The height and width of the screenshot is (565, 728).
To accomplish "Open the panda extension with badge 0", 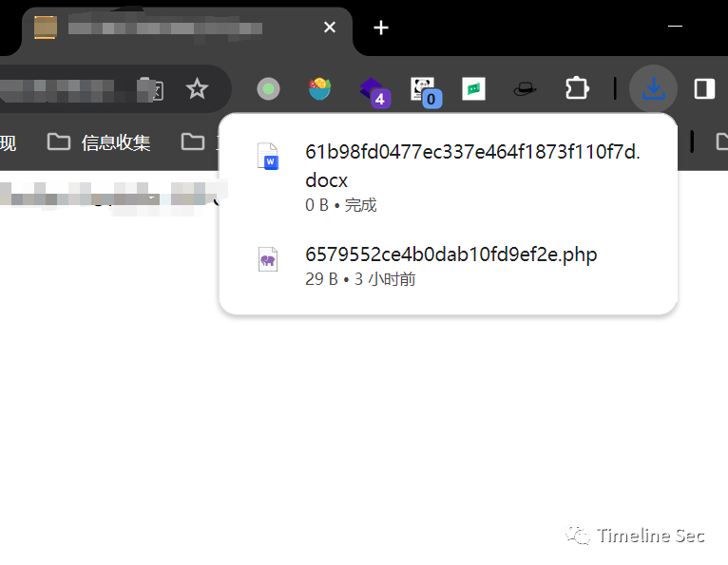I will coord(426,92).
